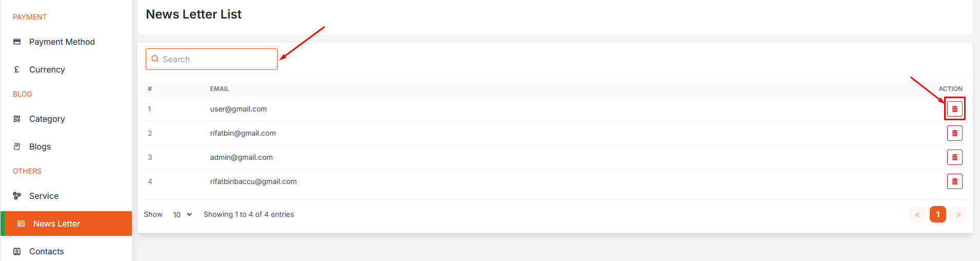
Task: Open the Category menu item
Action: 47,119
